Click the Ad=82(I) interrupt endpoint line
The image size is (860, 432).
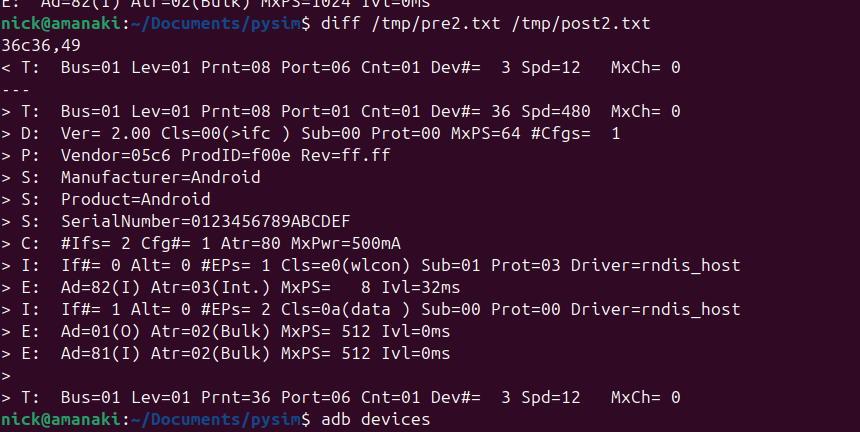pos(230,287)
